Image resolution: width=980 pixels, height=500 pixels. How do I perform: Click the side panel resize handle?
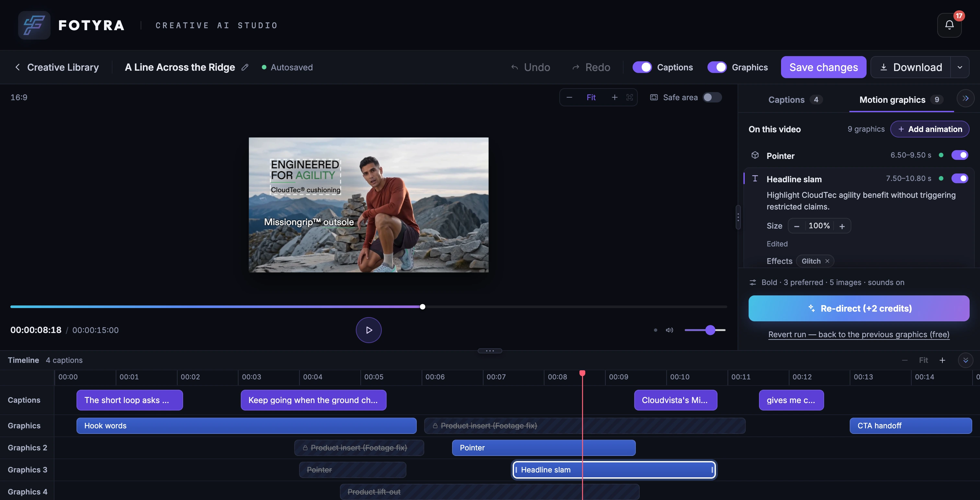(x=738, y=217)
